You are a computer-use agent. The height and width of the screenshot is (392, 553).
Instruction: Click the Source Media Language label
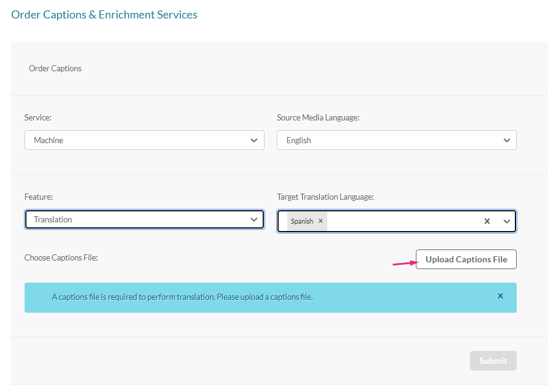(x=318, y=117)
